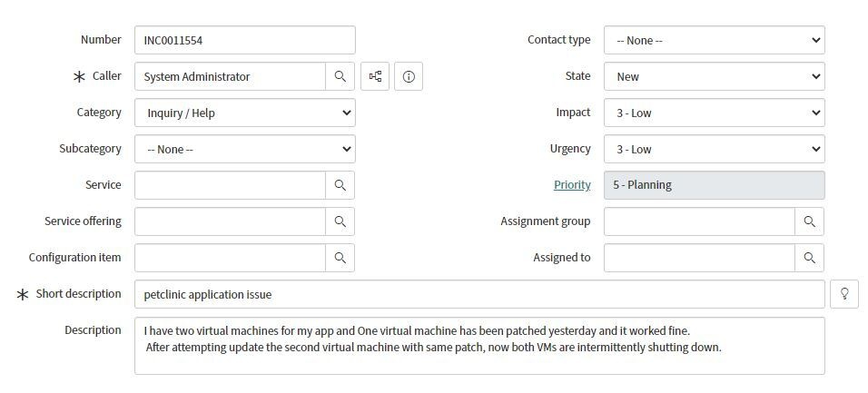Focus the Short description text field
Screen dimensions: 868x393
479,294
